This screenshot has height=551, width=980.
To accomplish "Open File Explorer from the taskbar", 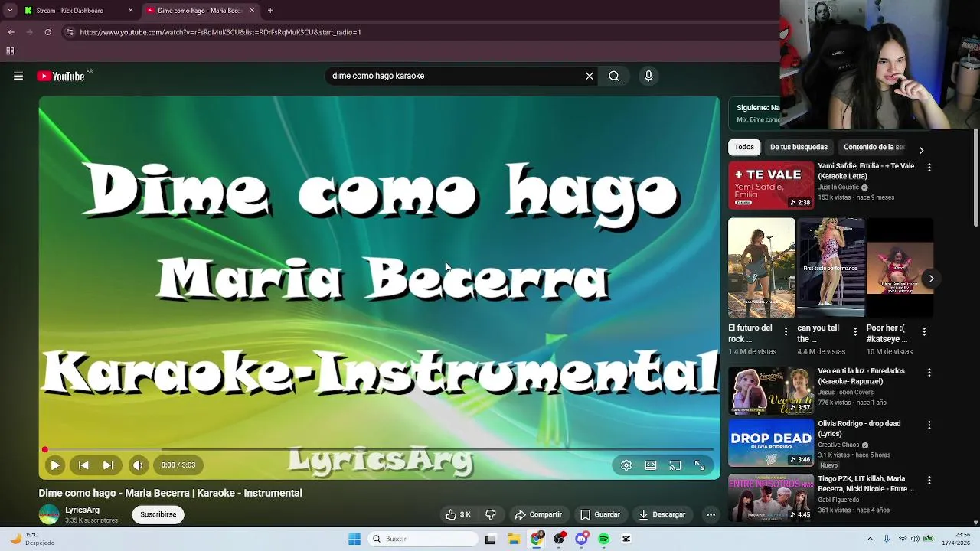I will 513,539.
